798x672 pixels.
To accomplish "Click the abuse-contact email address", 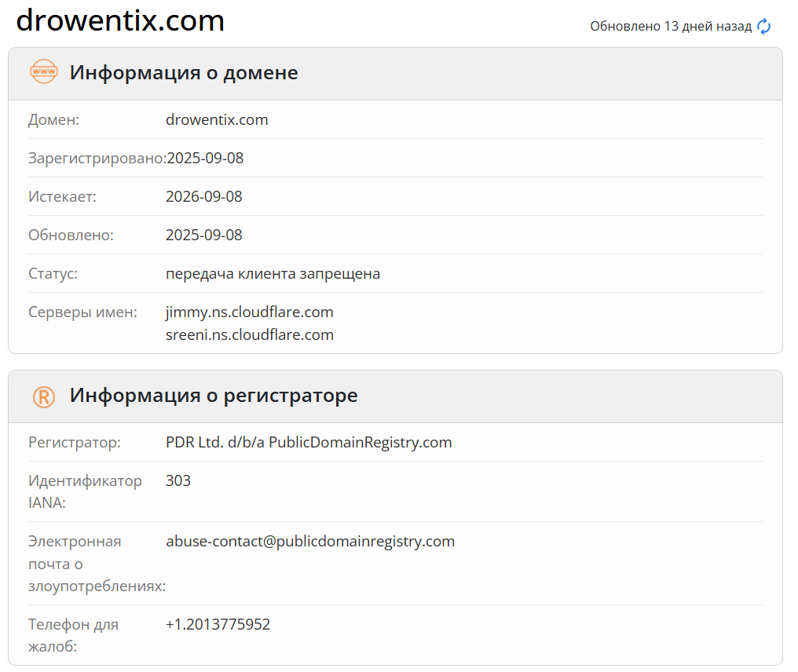I will click(310, 542).
